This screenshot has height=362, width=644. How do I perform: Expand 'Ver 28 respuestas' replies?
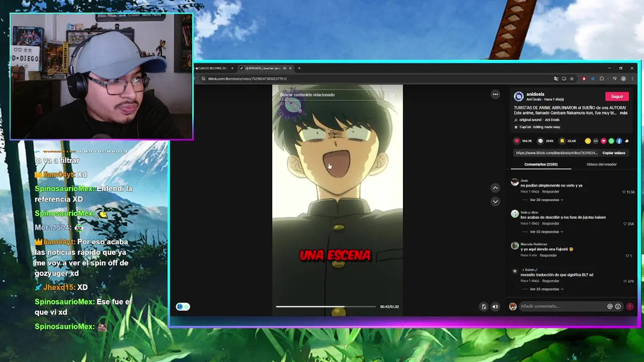pos(546,200)
